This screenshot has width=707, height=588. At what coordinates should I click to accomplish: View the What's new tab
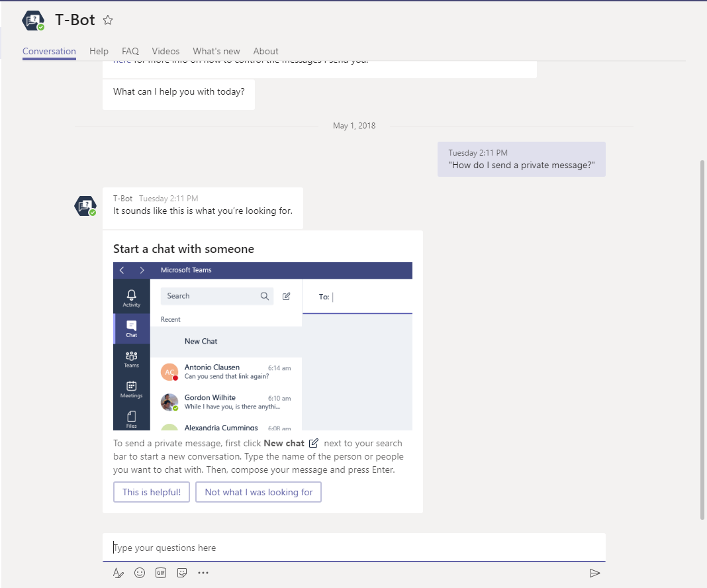click(216, 51)
